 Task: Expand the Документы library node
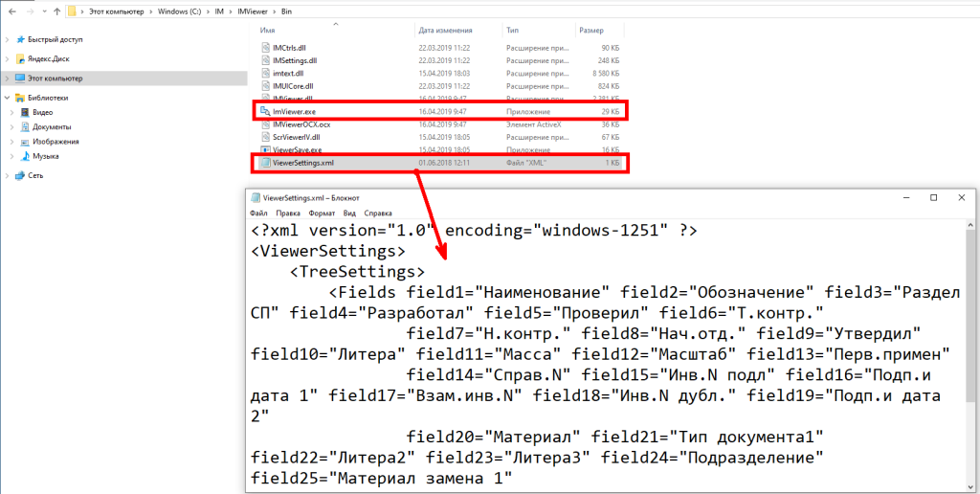(x=13, y=126)
